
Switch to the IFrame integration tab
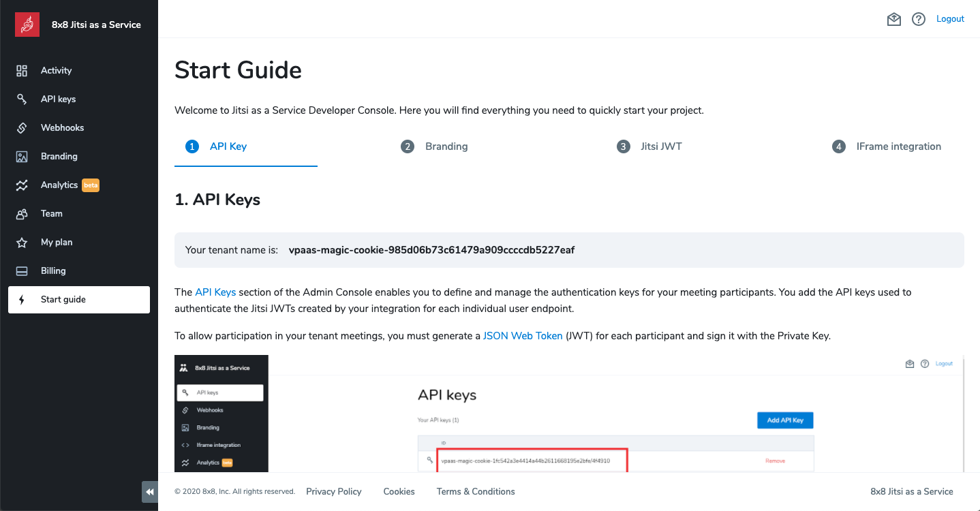click(x=887, y=146)
